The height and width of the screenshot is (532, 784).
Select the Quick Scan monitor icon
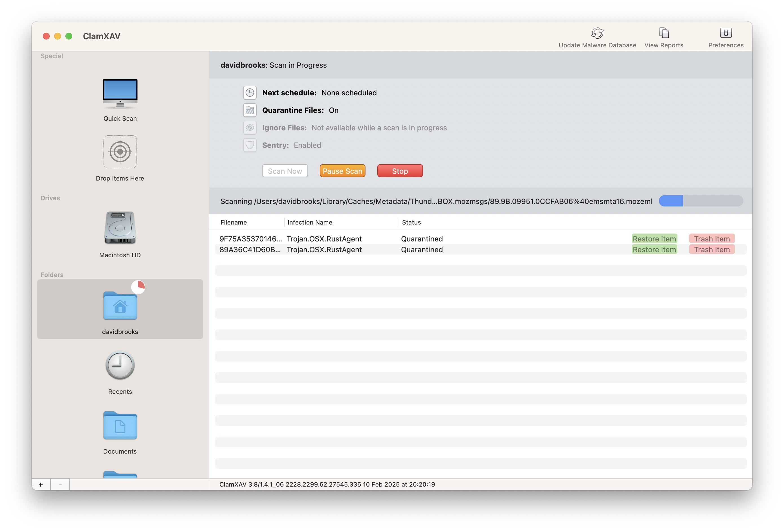click(120, 93)
